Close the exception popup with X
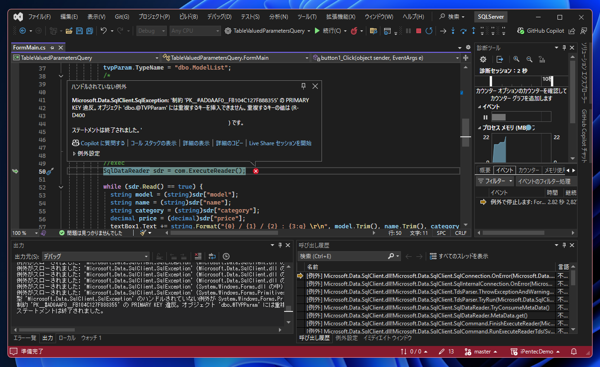This screenshot has height=367, width=600. click(315, 86)
